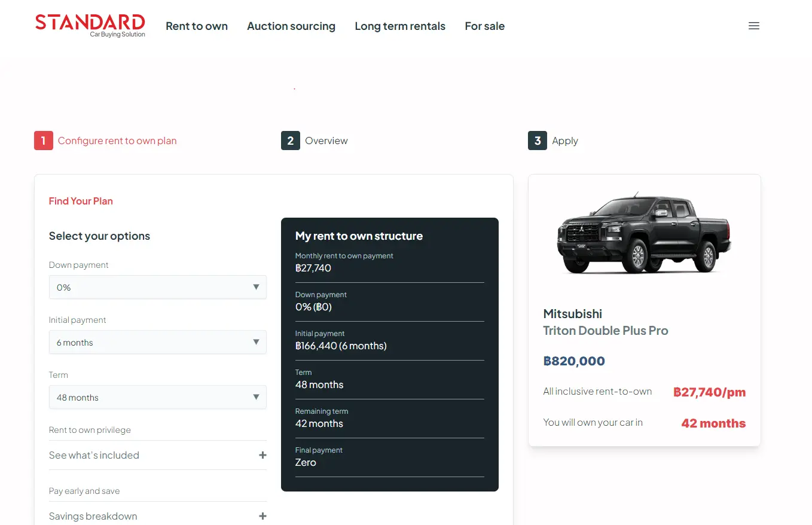Click the red 42 months ownership text
Screen dimensions: 812x525
click(x=713, y=423)
